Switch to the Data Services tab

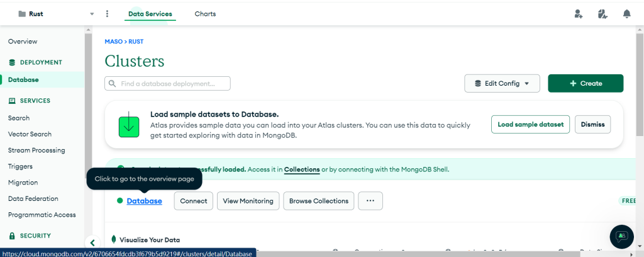(150, 14)
